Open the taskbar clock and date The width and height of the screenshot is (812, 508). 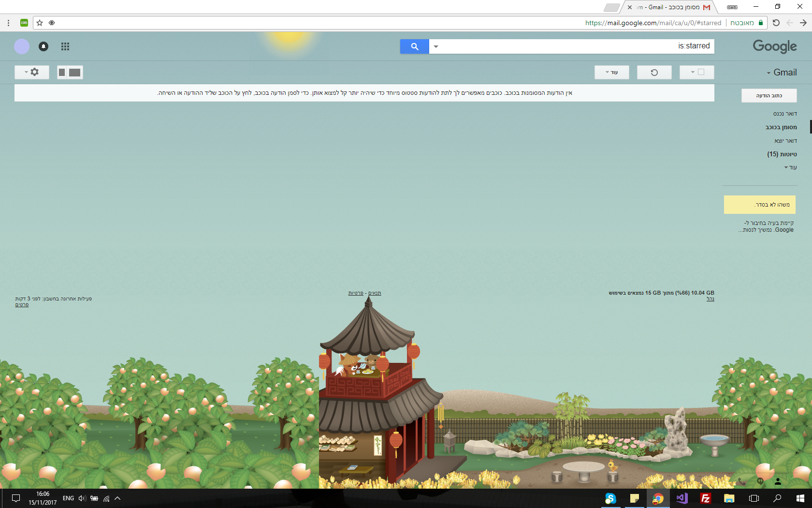tap(43, 498)
